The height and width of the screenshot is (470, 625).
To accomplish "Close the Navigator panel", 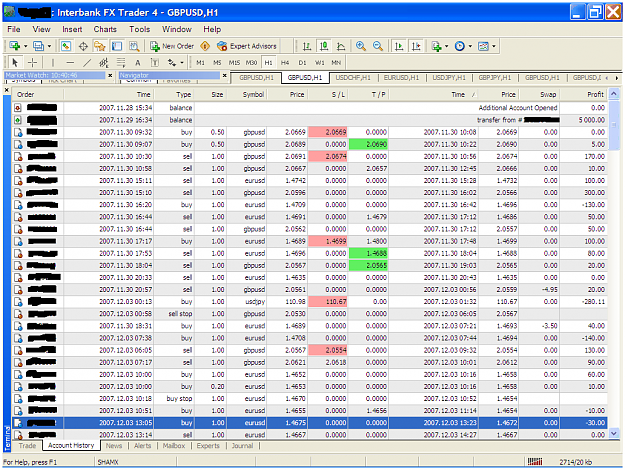I will 224,75.
